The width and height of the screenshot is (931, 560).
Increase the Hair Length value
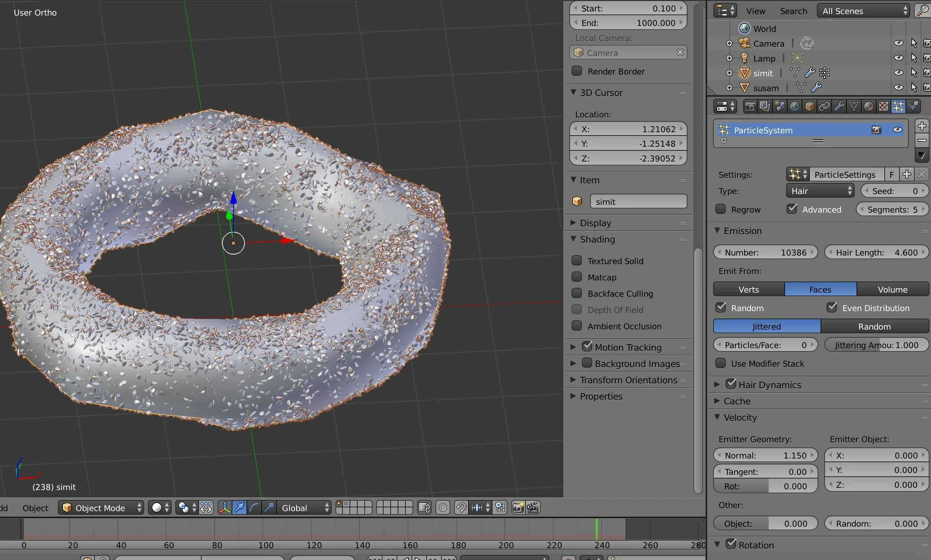click(x=923, y=252)
